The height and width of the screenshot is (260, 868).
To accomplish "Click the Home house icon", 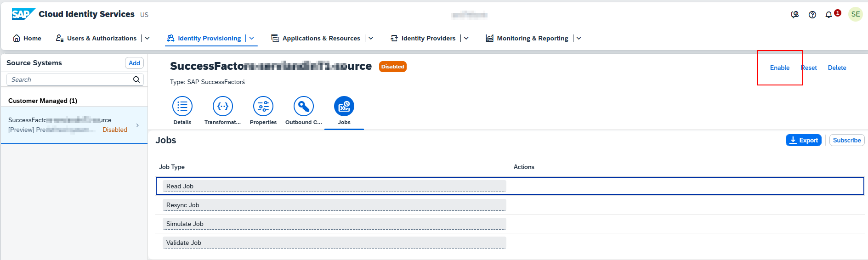I will click(17, 38).
